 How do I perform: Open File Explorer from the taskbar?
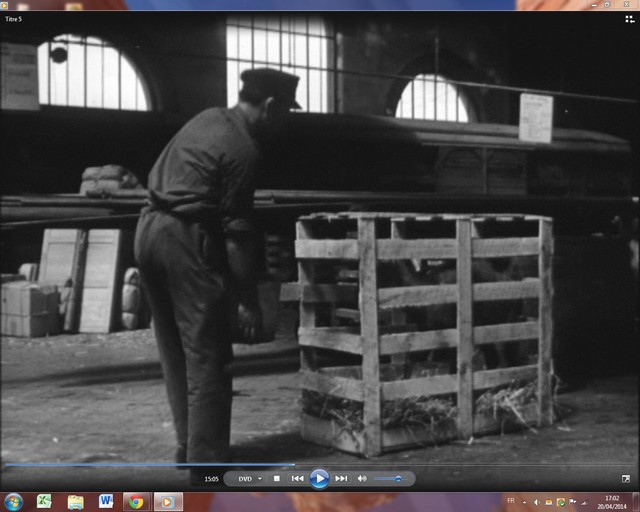(75, 501)
